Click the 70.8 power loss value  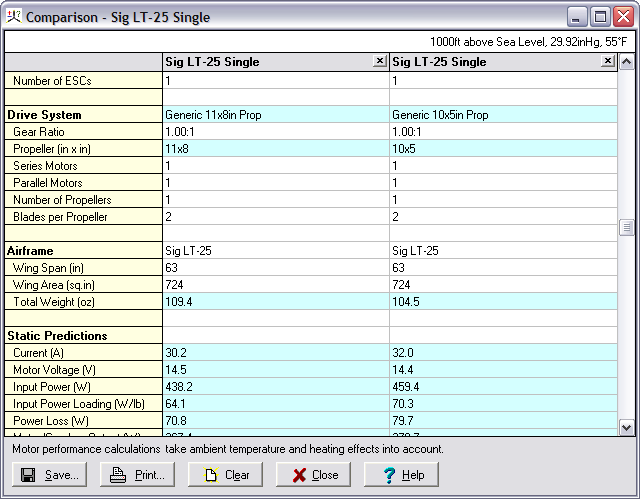[x=176, y=421]
